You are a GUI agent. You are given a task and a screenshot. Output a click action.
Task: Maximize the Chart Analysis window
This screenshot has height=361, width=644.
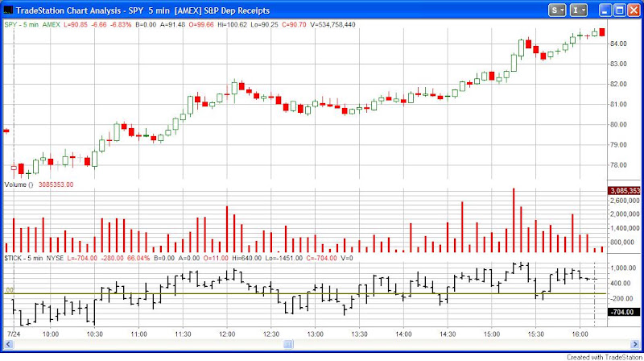(619, 10)
